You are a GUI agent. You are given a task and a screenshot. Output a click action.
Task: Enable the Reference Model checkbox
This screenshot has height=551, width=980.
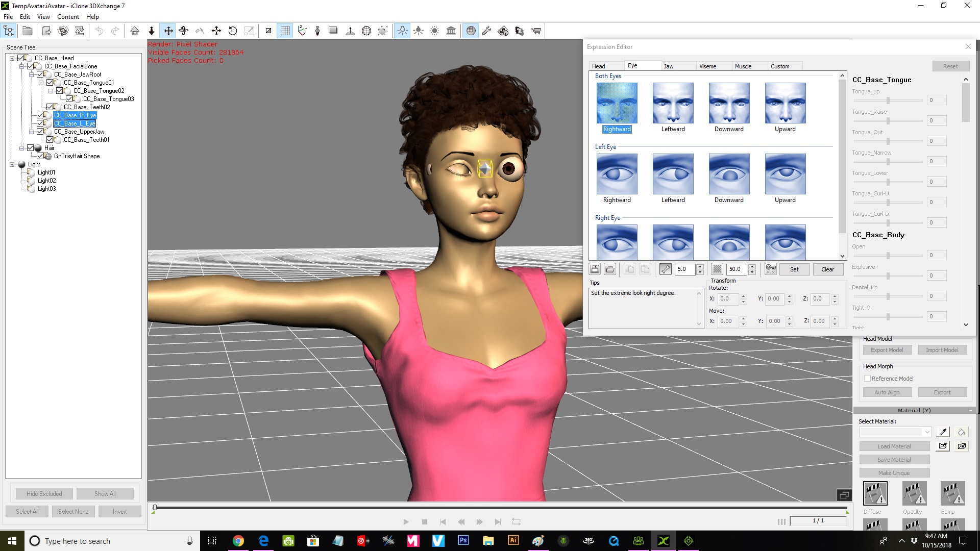coord(867,379)
